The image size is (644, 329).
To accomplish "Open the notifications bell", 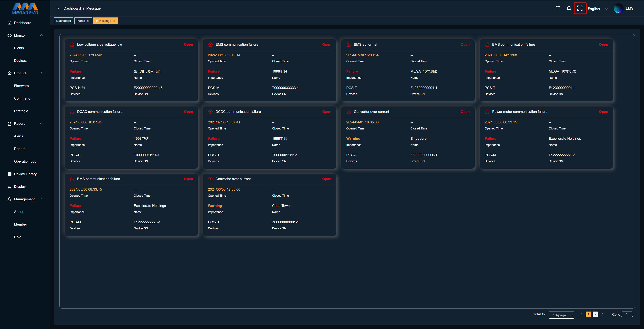I will click(569, 8).
